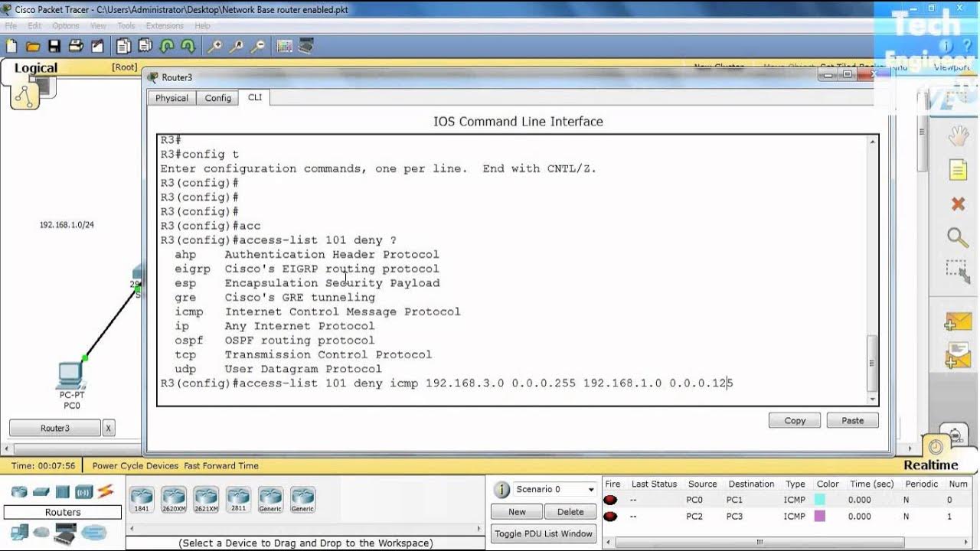Save the network with the floppy disk icon
Viewport: 980px width, 551px height.
click(54, 47)
